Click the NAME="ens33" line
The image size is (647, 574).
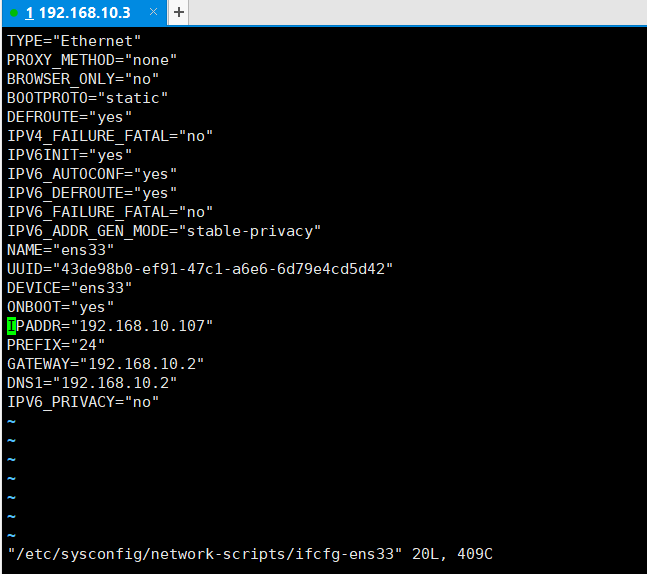(x=61, y=250)
